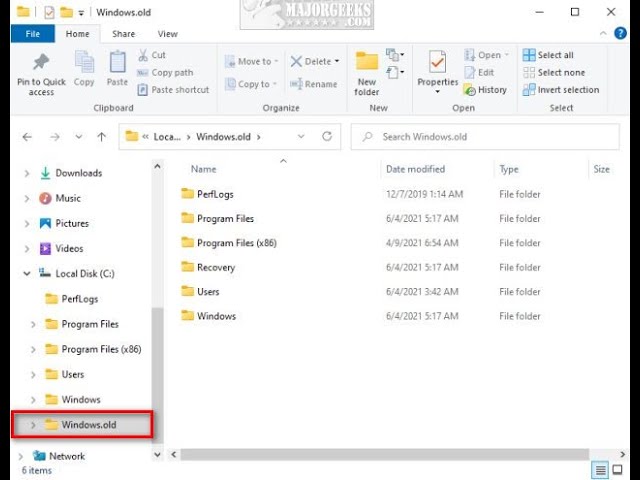Switch to the Share tab
Screen dimensions: 640x480
click(124, 34)
